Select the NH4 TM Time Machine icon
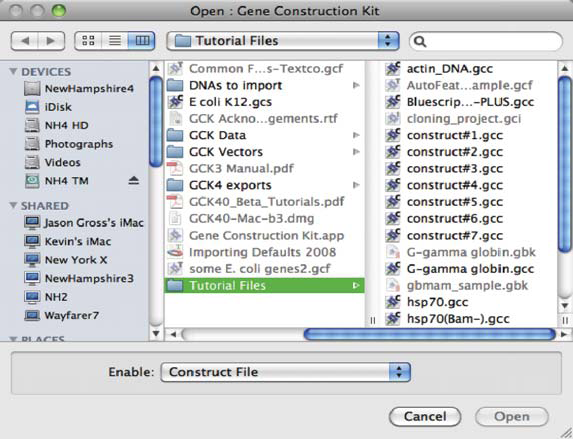Viewport: 573px width, 439px height. pos(32,181)
